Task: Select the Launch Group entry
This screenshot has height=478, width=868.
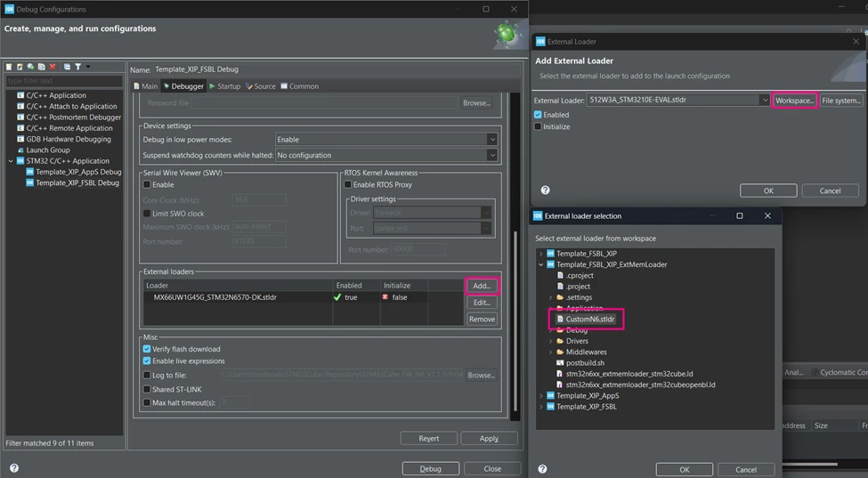Action: [47, 150]
